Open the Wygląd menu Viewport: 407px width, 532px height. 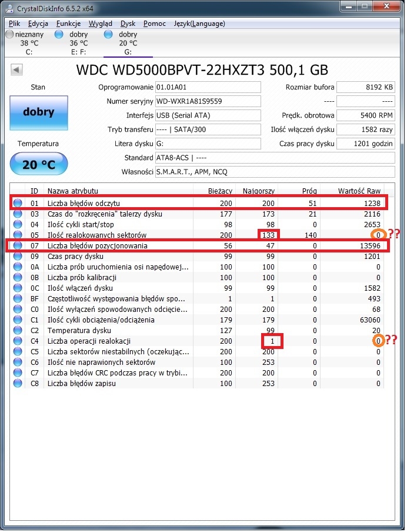click(x=101, y=24)
